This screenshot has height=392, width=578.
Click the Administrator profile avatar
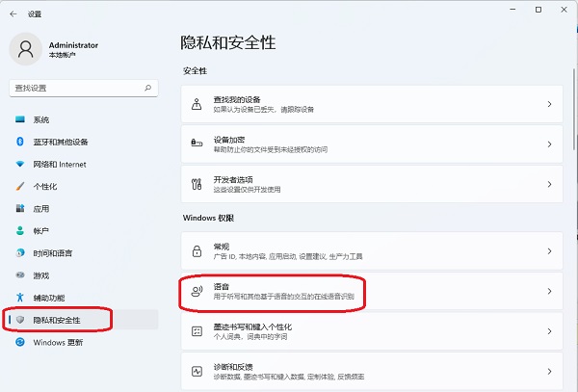[x=27, y=50]
